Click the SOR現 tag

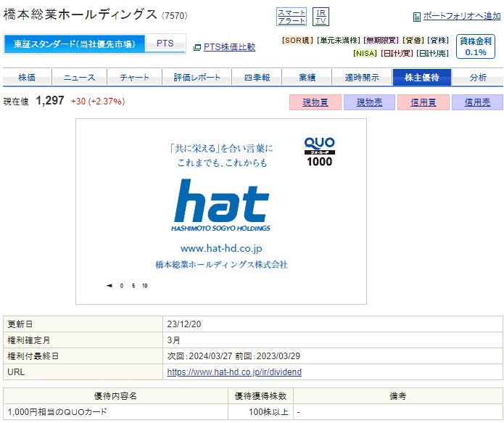pos(297,40)
